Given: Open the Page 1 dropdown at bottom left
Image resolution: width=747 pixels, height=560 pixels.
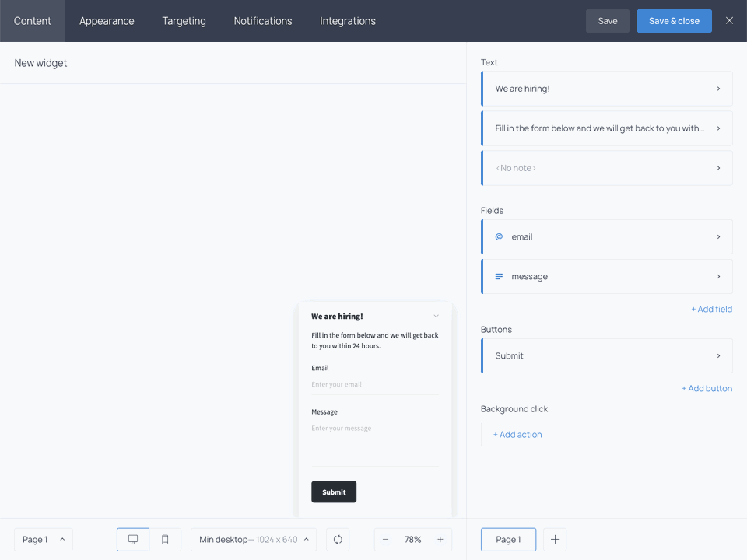Looking at the screenshot, I should point(43,539).
